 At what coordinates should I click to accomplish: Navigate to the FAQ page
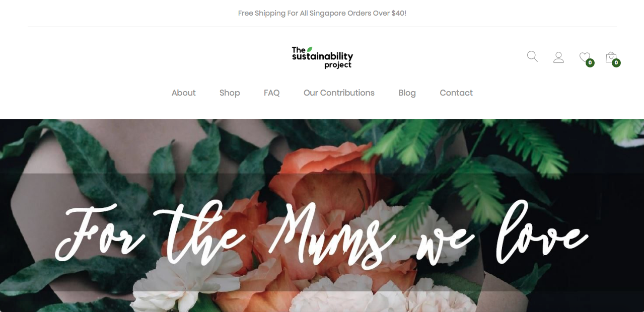coord(272,93)
